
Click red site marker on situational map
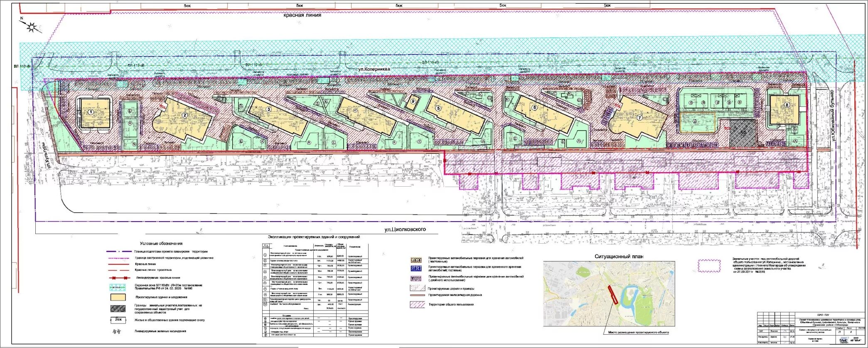point(612,295)
